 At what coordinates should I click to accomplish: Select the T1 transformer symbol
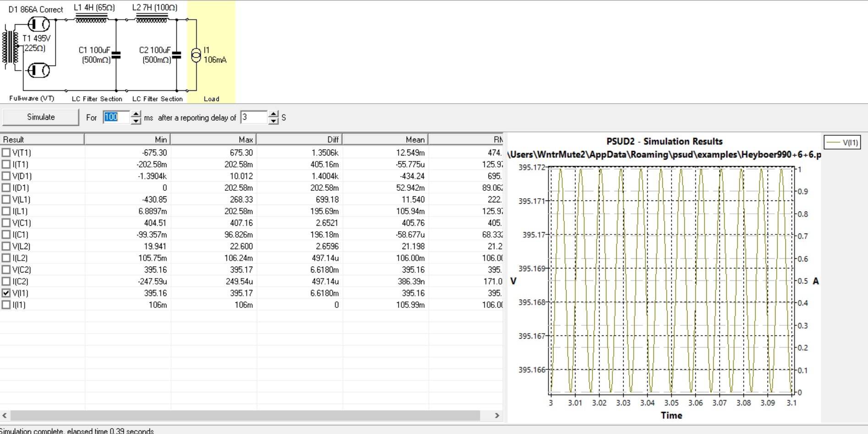(10, 47)
